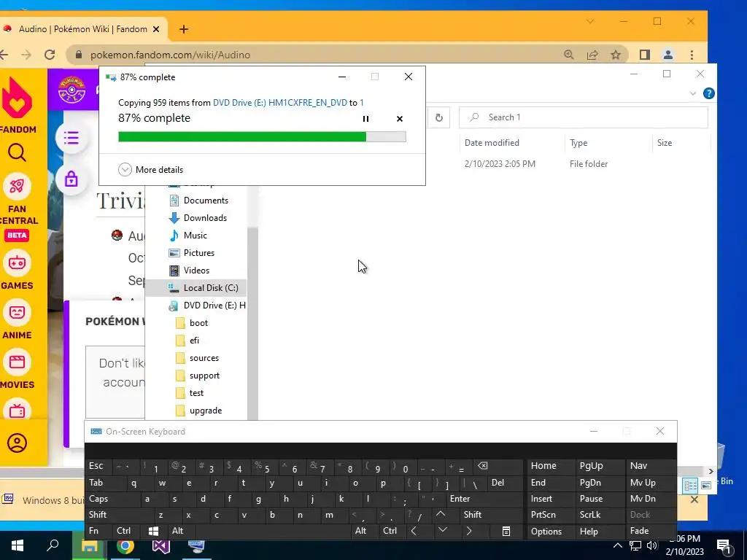Open Visual Studio from taskbar

[161, 545]
